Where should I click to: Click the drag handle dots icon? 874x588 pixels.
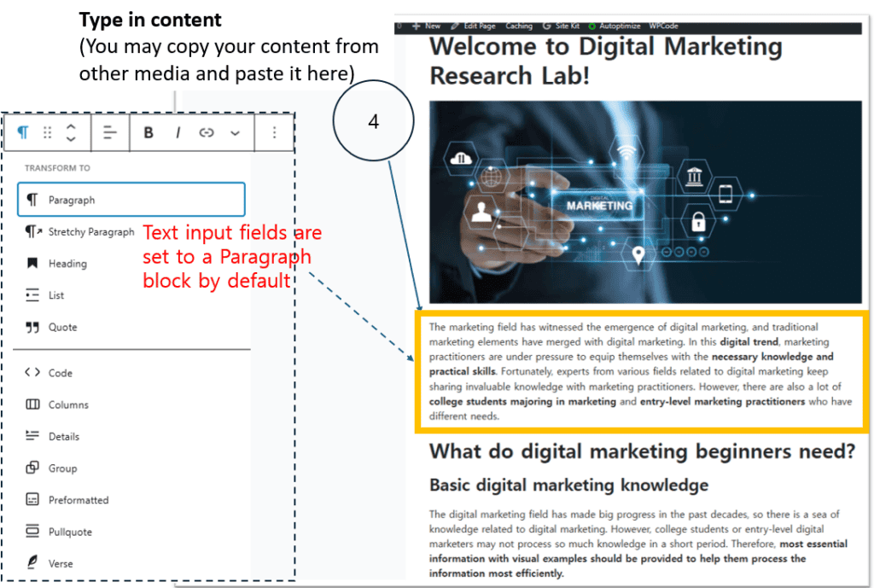click(x=48, y=132)
